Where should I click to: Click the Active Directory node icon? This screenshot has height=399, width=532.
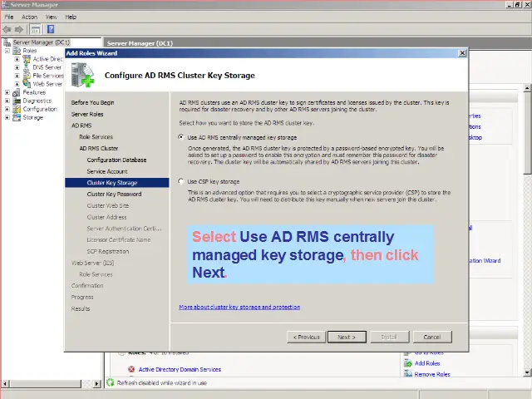[x=27, y=59]
